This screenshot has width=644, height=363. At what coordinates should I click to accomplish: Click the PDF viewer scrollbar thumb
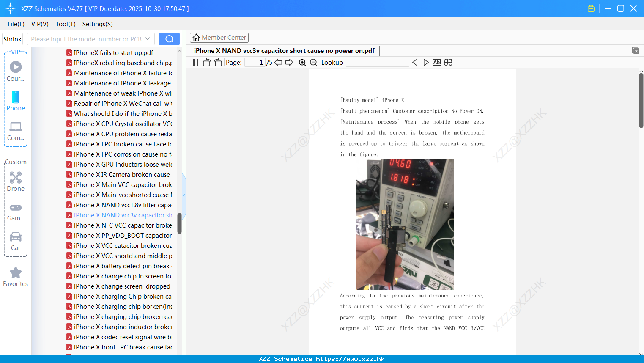pyautogui.click(x=641, y=100)
